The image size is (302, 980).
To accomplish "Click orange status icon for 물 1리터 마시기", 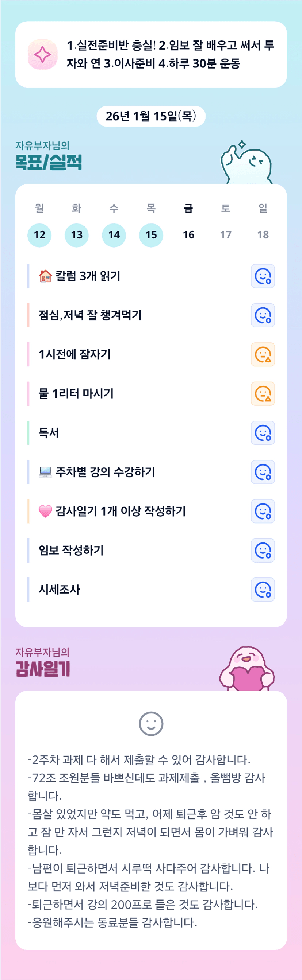I will (263, 394).
